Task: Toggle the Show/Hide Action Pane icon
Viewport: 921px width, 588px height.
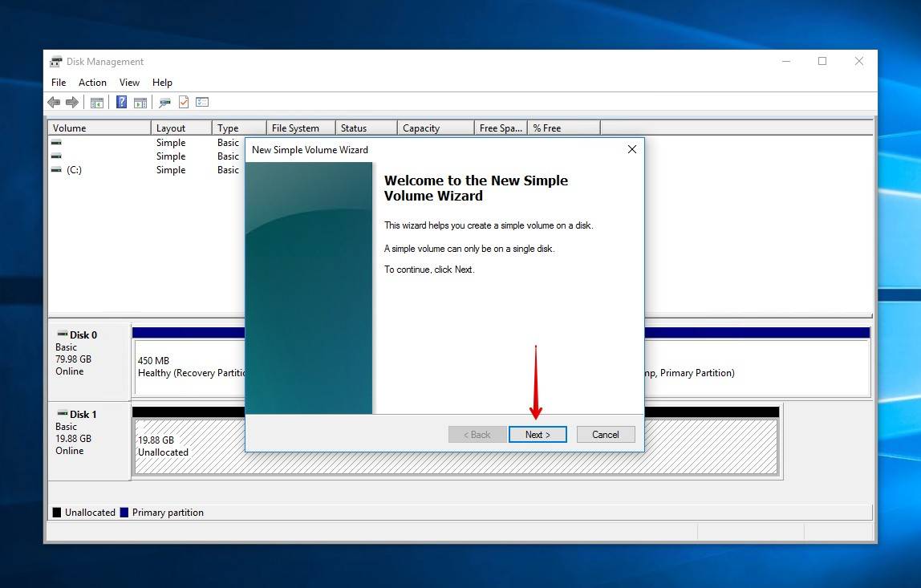Action: 140,102
